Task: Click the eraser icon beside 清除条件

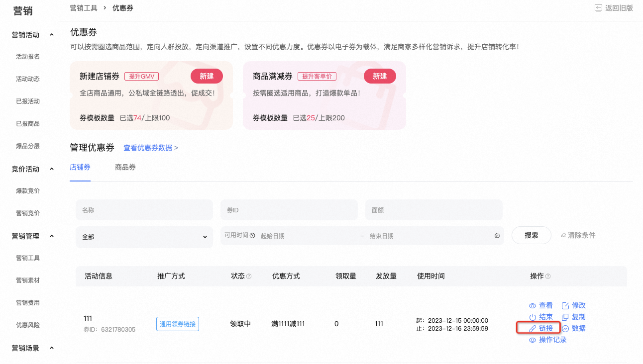Action: [563, 235]
